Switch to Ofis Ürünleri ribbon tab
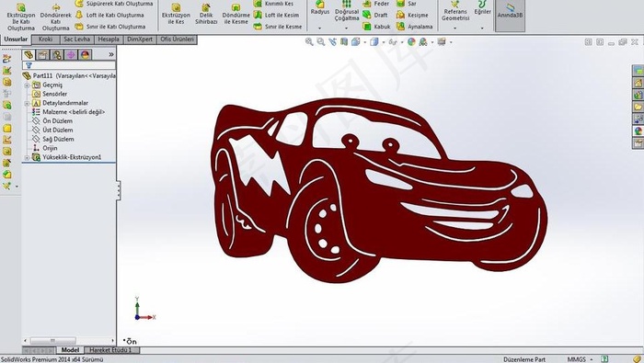 (x=177, y=40)
